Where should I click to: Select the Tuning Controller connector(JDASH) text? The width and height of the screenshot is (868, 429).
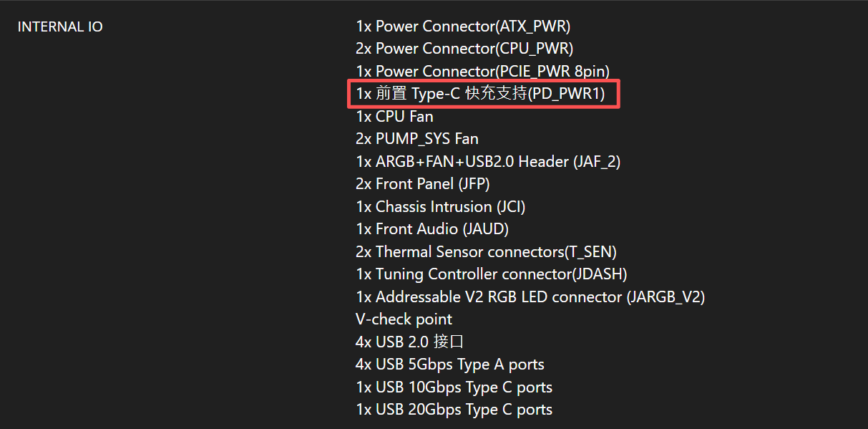[492, 274]
